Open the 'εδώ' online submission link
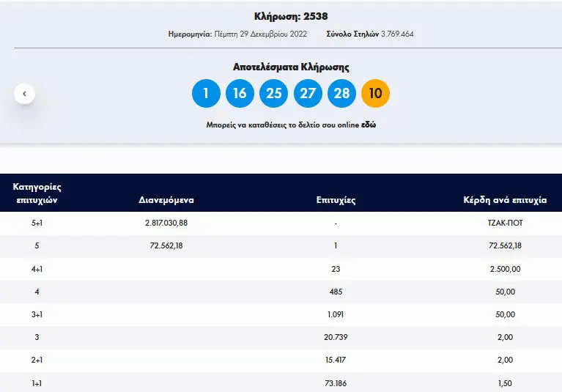 click(369, 125)
